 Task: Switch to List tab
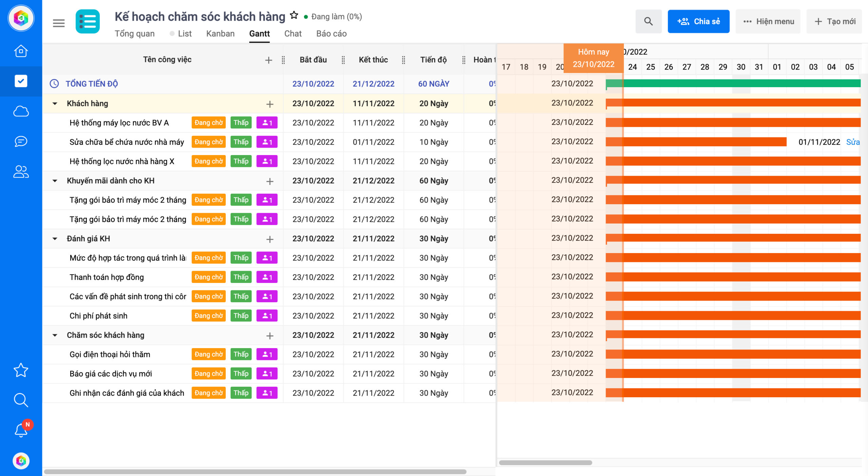[x=185, y=34]
